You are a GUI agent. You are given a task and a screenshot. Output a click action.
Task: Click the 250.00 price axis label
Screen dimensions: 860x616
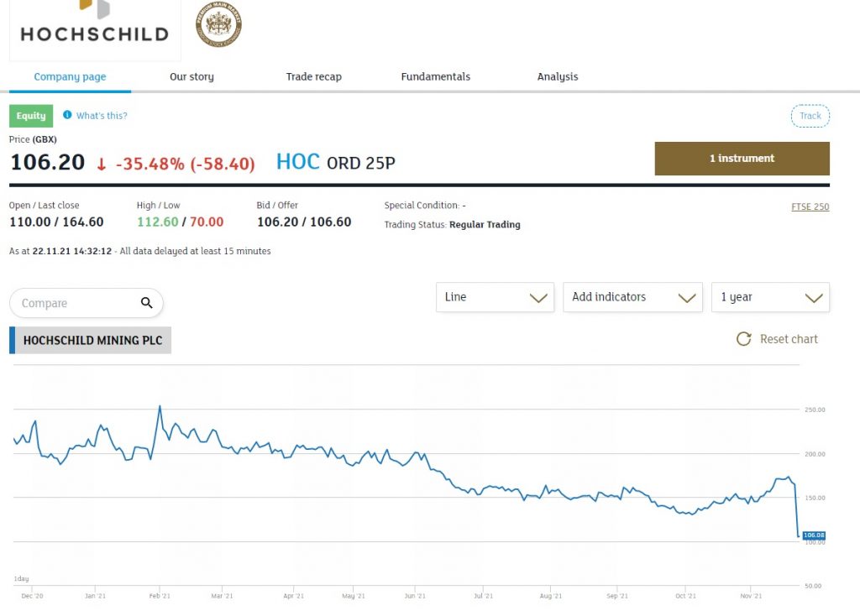point(815,410)
